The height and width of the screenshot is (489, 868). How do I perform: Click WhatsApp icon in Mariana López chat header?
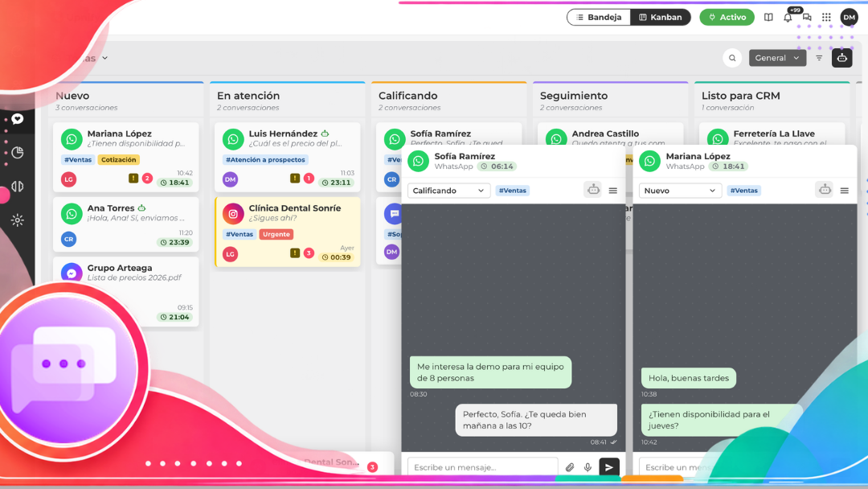pos(649,161)
